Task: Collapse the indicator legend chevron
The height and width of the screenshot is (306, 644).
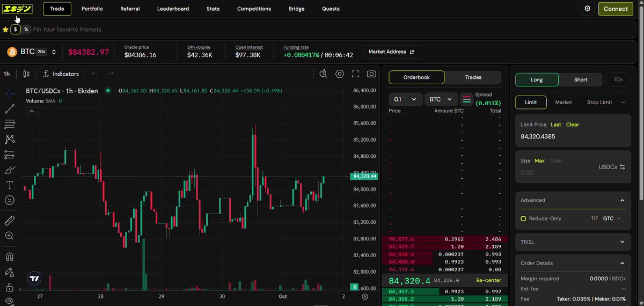Action: point(31,111)
